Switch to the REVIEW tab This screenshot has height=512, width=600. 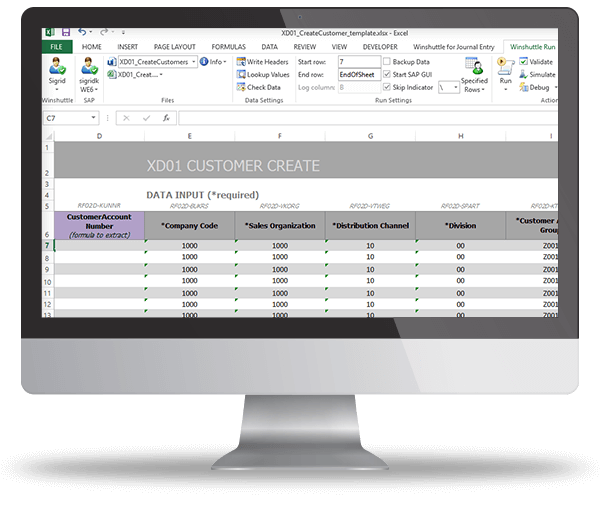(305, 47)
